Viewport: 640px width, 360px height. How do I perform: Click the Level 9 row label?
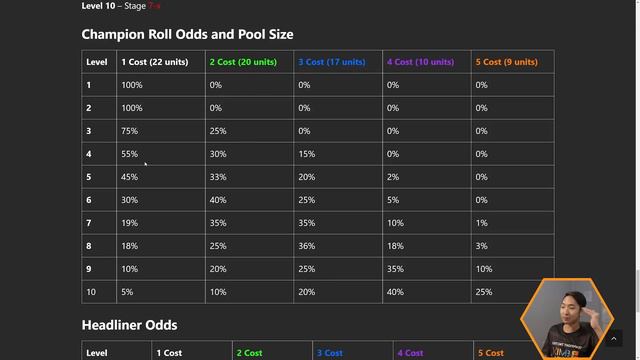click(89, 269)
